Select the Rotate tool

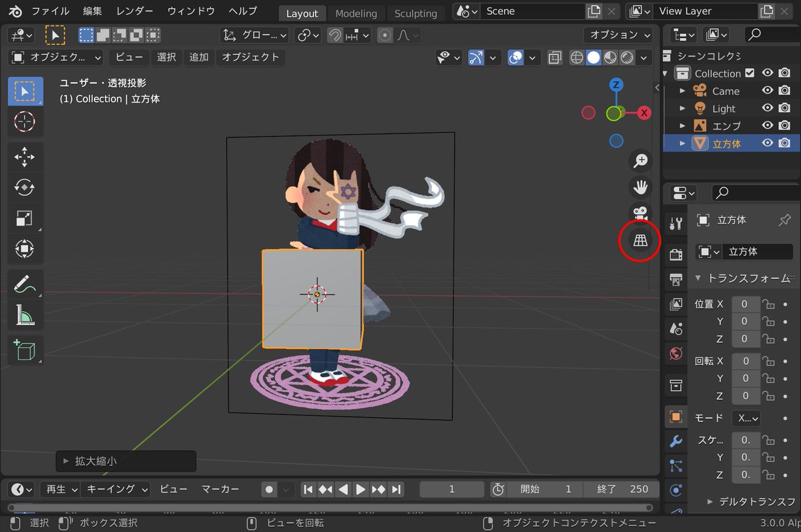25,188
